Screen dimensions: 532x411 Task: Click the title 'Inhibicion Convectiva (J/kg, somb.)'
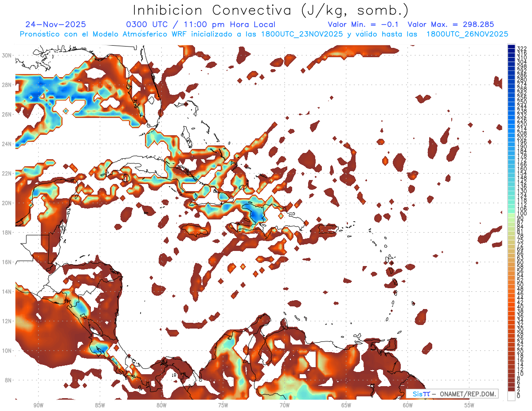click(270, 10)
